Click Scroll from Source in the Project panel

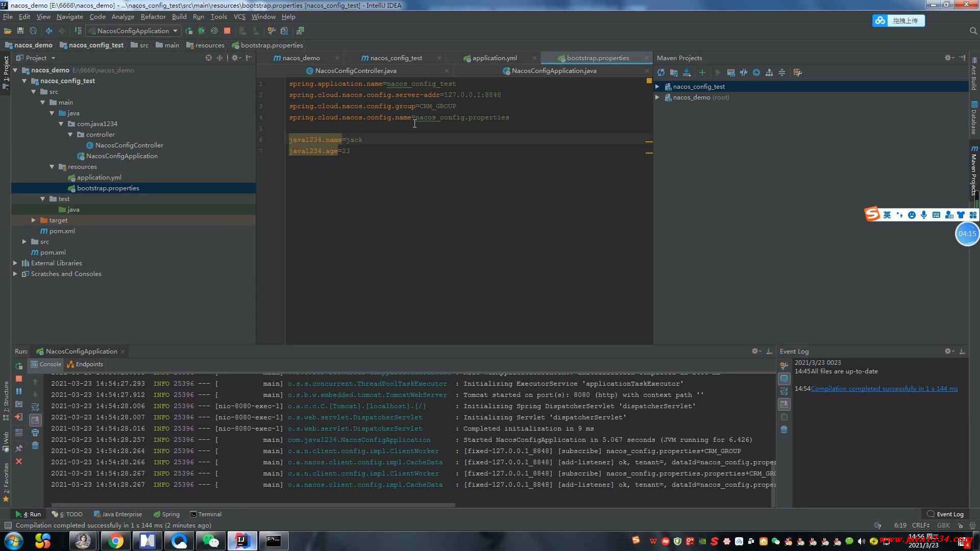(x=208, y=58)
